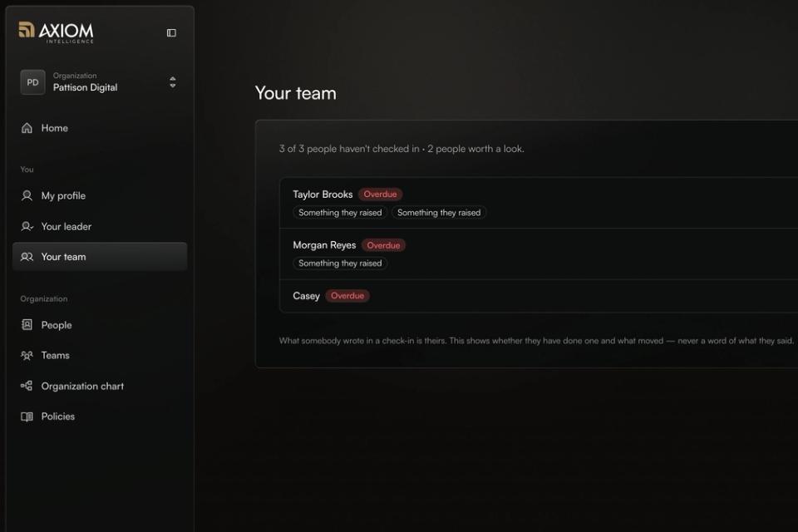Click the Your team page heading
The width and height of the screenshot is (798, 532).
[296, 93]
